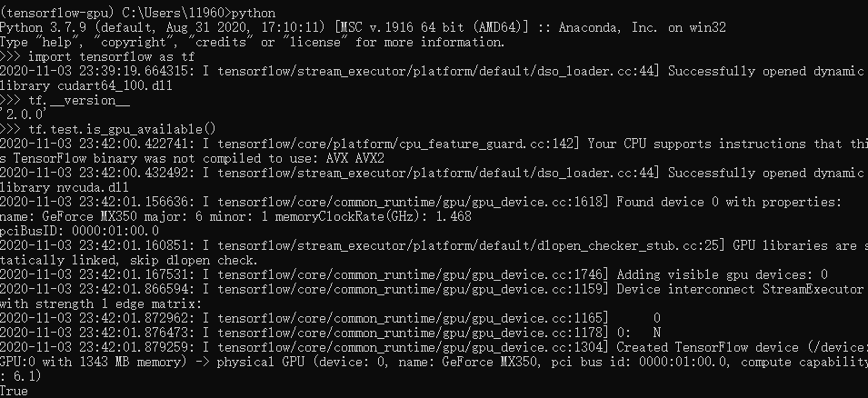The width and height of the screenshot is (868, 398).
Task: Click the 'import tensorflow as tf' command
Action: point(111,56)
